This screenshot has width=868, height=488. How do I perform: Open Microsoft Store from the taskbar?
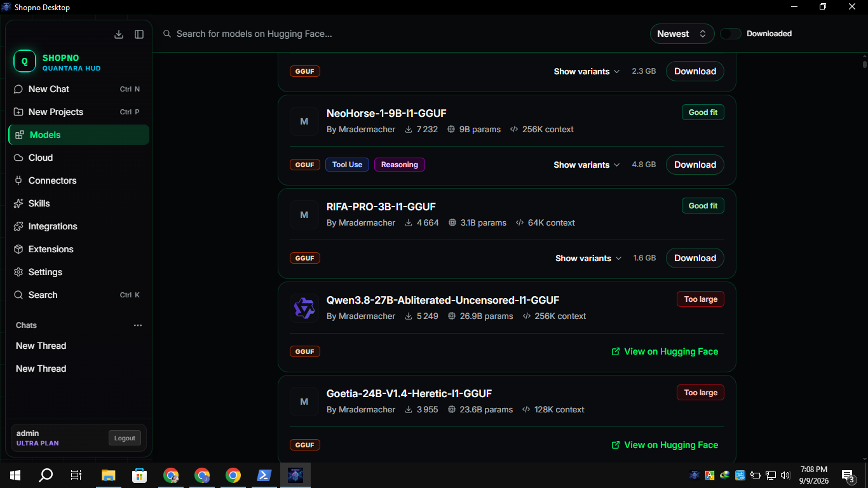(140, 475)
